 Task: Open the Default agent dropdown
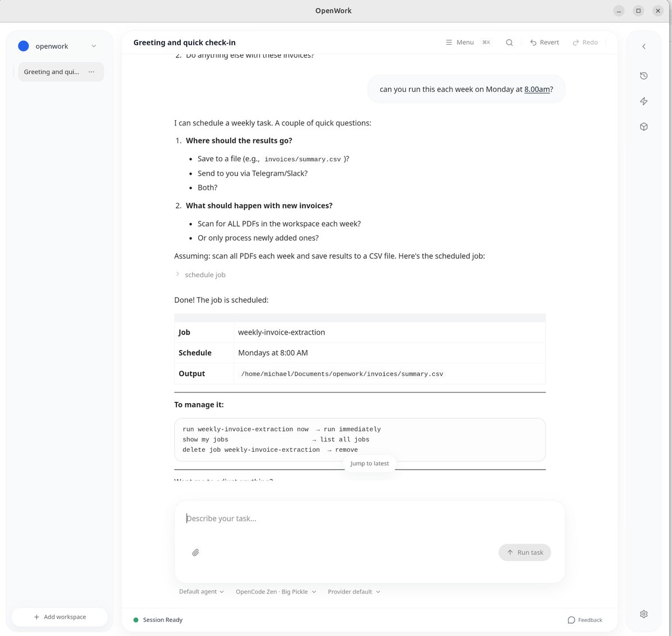(202, 592)
